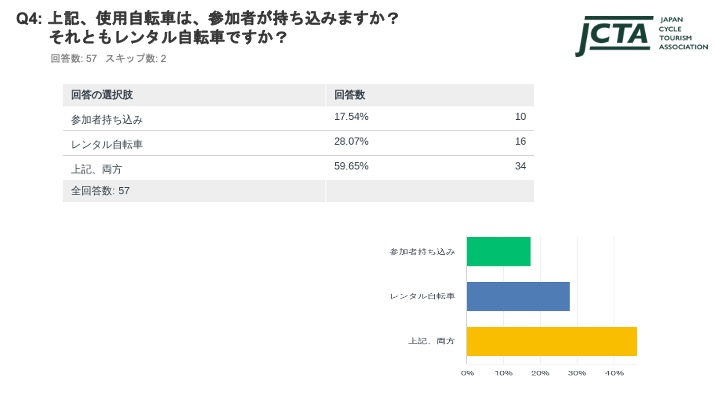
Task: Click the 59.65% percentage value
Action: pos(351,166)
